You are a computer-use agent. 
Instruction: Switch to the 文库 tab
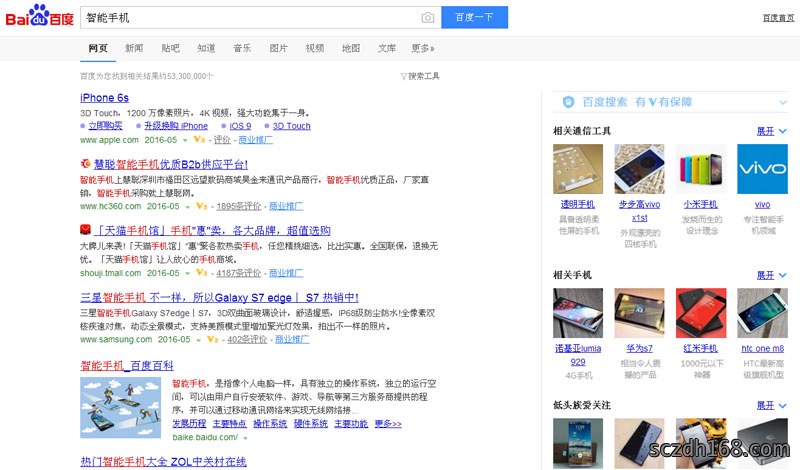point(387,48)
